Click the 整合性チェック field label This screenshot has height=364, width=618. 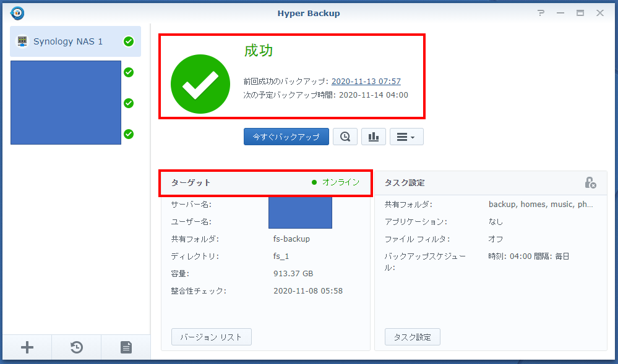[x=199, y=290]
